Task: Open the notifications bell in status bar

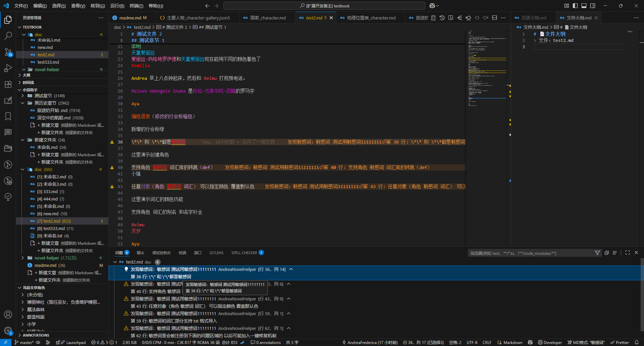Action: click(637, 342)
